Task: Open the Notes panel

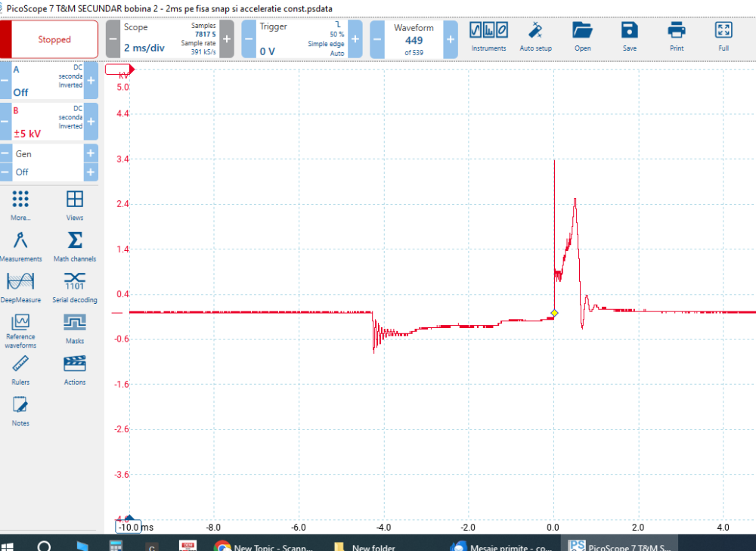Action: coord(20,410)
